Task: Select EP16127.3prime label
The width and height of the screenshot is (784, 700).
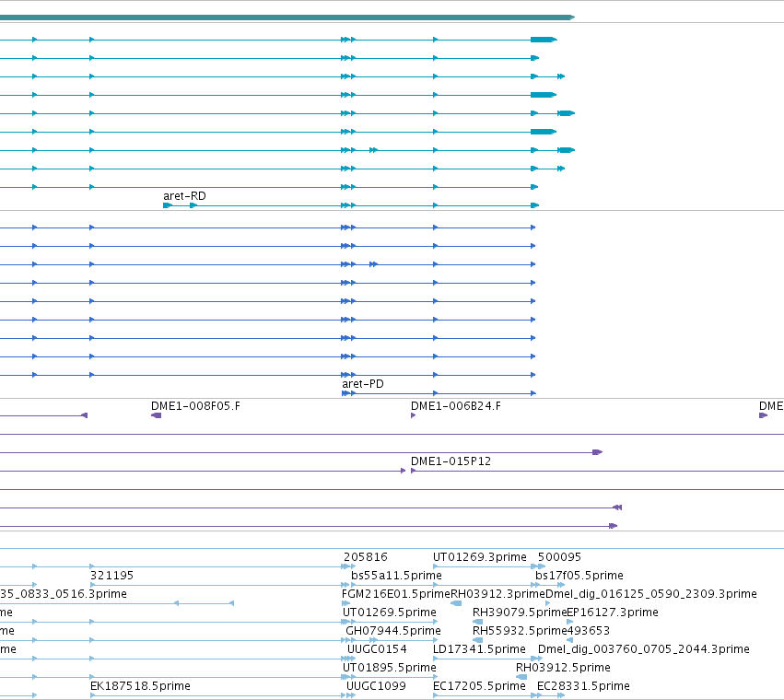Action: (x=613, y=612)
